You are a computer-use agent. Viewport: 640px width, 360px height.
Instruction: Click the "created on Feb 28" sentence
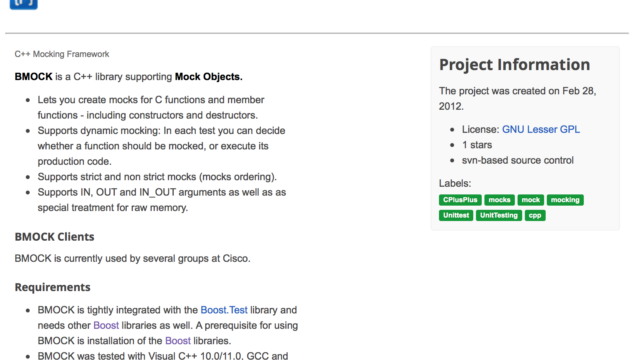tap(518, 98)
